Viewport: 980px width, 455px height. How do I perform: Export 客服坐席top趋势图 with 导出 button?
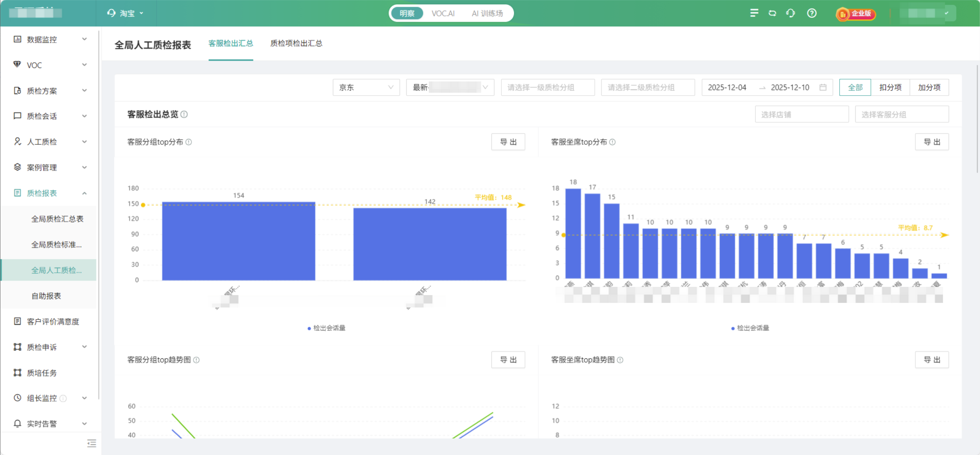pyautogui.click(x=932, y=360)
